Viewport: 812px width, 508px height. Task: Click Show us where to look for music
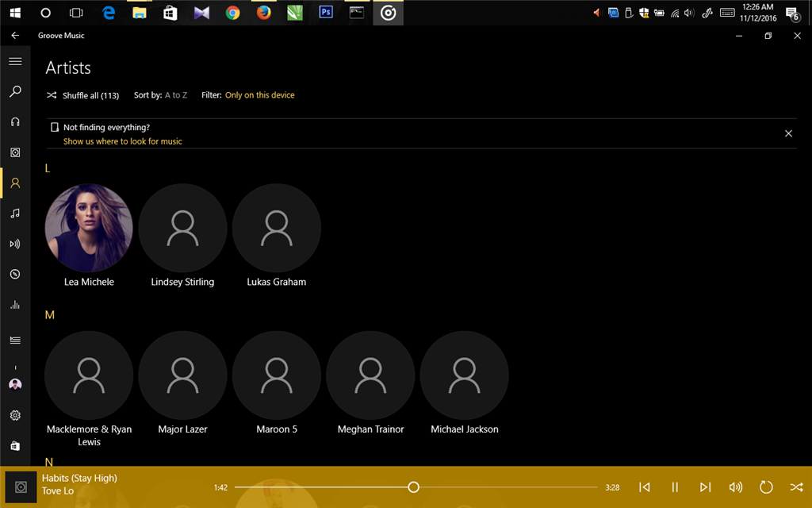(x=123, y=141)
